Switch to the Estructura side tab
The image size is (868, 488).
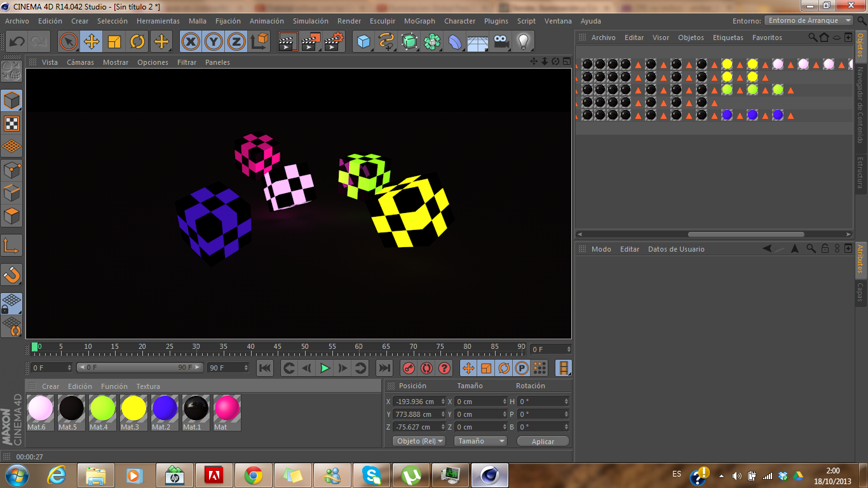[x=860, y=172]
